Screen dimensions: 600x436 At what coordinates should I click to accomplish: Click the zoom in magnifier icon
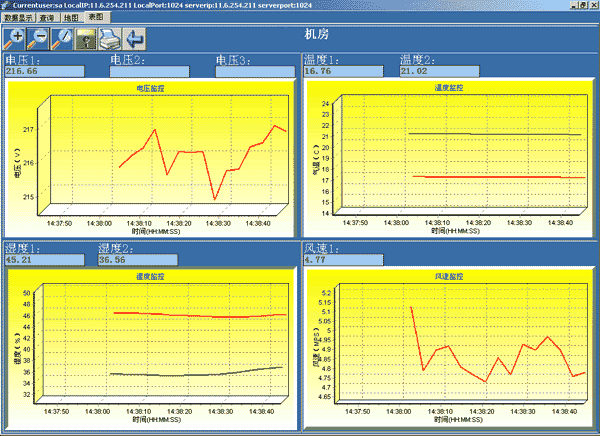(x=15, y=38)
